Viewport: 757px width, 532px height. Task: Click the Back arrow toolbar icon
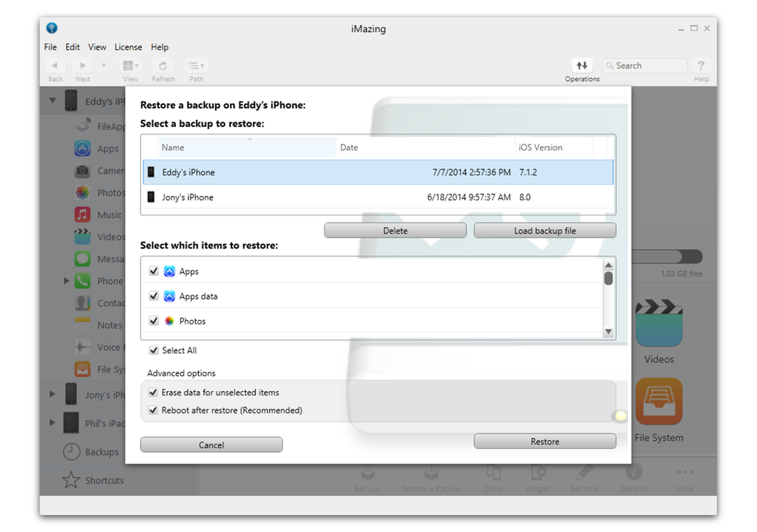[x=55, y=65]
